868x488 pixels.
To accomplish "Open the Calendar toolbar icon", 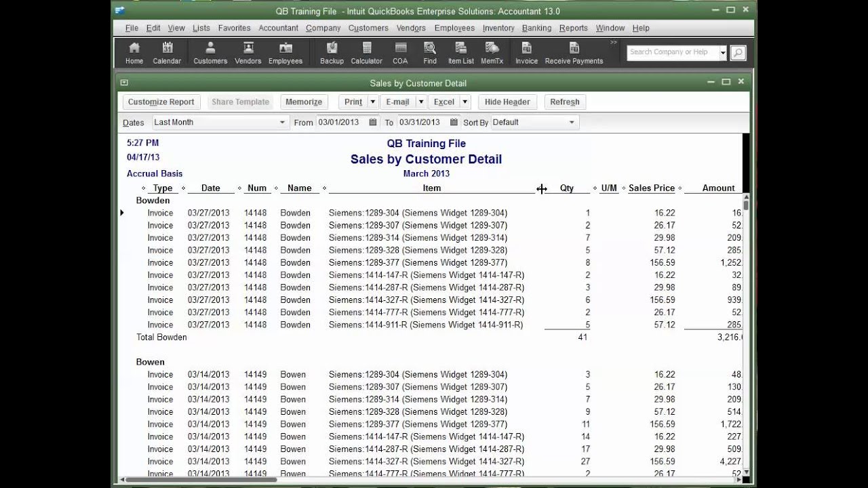I will click(167, 53).
